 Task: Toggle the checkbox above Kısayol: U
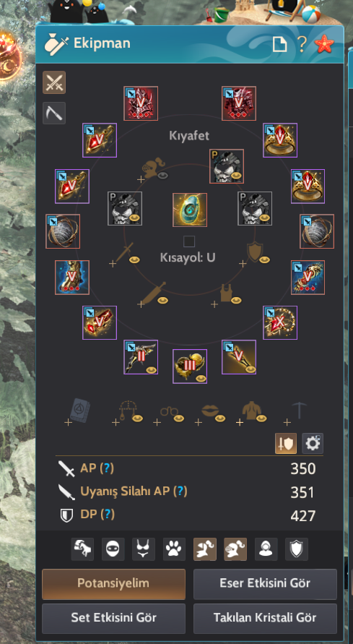tap(189, 241)
